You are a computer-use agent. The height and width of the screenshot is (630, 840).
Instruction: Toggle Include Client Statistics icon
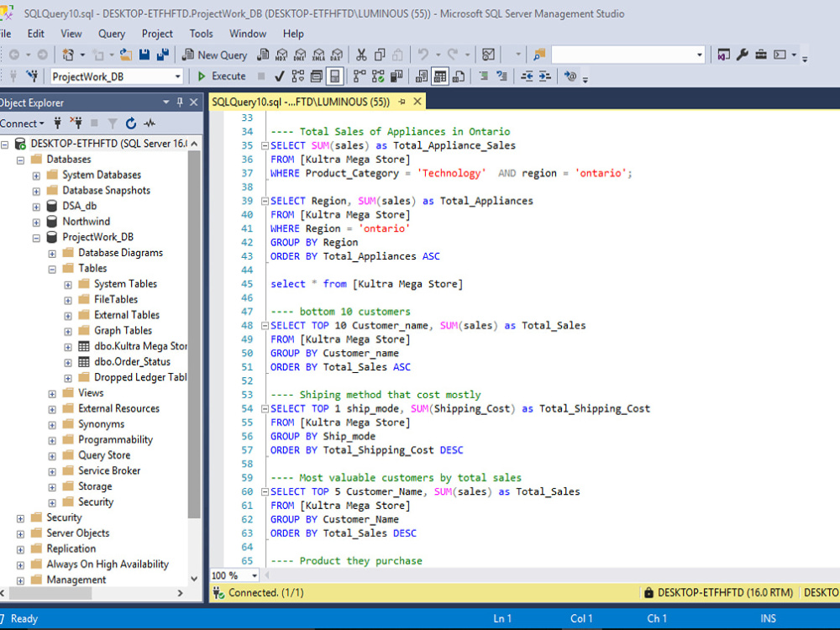coord(396,76)
